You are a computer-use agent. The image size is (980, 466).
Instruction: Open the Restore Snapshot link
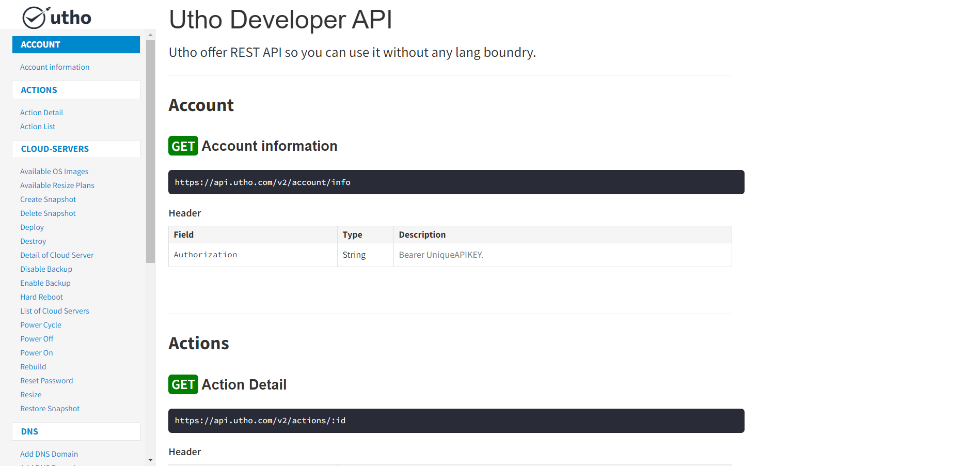tap(50, 409)
